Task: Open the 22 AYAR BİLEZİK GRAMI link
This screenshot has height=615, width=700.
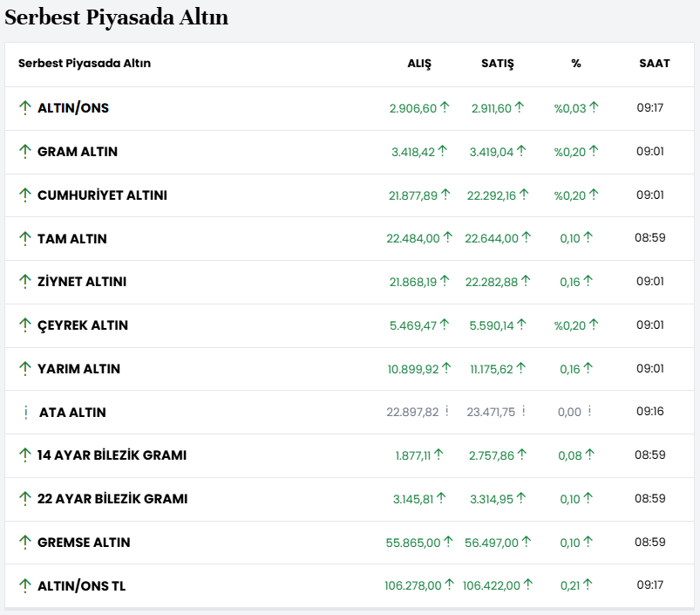Action: pyautogui.click(x=112, y=499)
